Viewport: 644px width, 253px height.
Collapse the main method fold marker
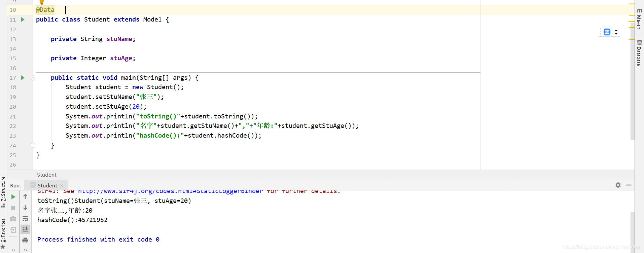tap(33, 78)
